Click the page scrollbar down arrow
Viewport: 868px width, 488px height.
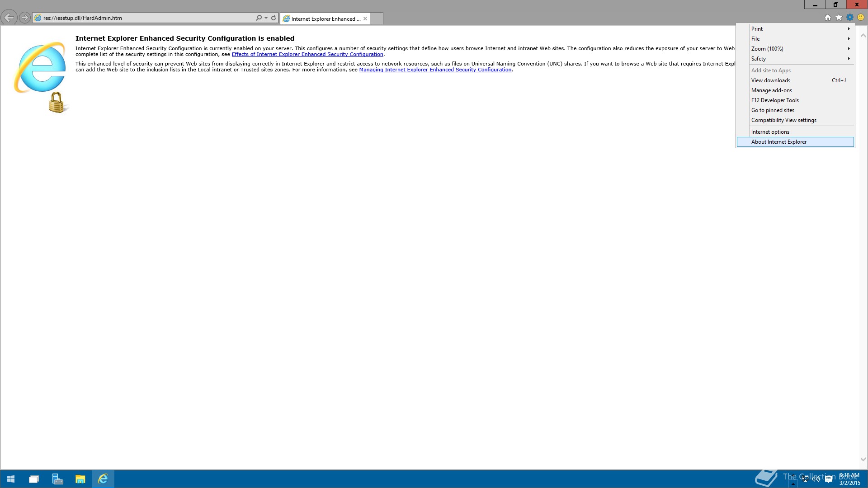point(863,459)
